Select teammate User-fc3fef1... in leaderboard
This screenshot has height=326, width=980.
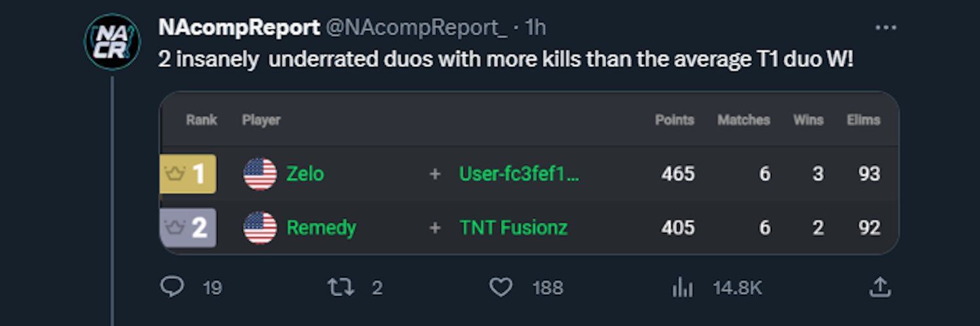pos(519,174)
